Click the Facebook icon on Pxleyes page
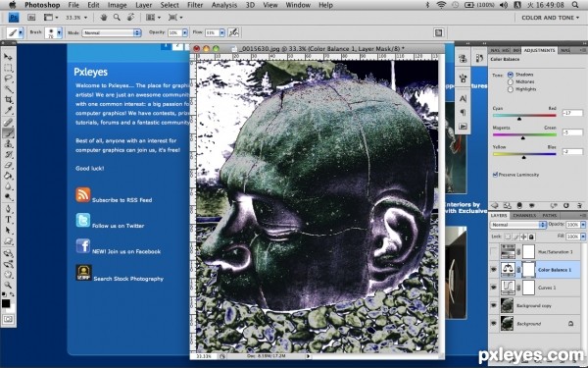This screenshot has width=588, height=368. (83, 246)
